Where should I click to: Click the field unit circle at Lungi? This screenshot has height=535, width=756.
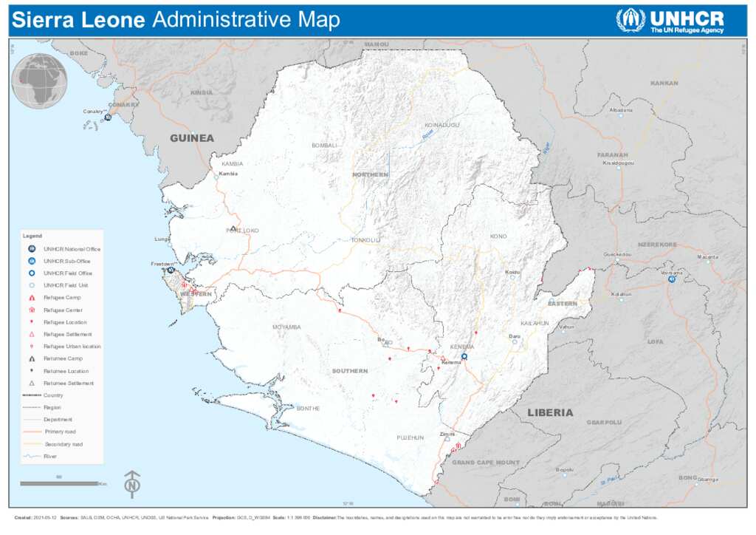(170, 245)
